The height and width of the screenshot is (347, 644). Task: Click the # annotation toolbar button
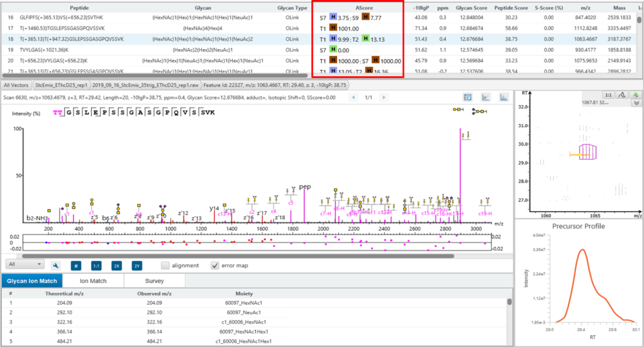tap(76, 266)
